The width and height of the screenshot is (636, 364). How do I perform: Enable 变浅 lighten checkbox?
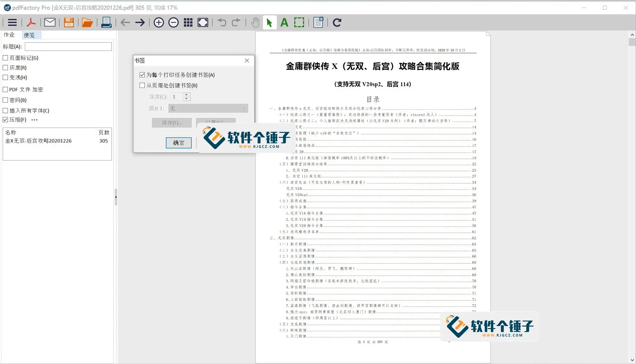click(5, 77)
